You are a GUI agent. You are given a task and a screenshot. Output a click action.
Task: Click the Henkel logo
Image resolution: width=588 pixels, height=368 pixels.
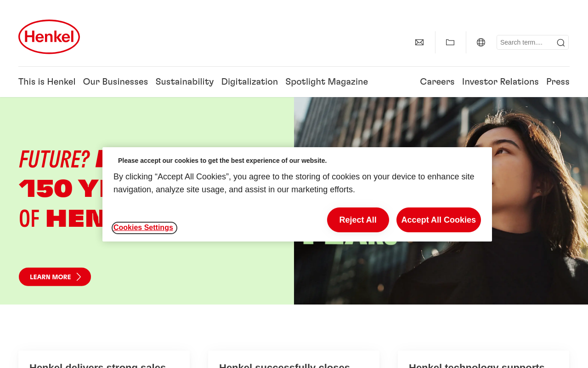click(x=49, y=37)
